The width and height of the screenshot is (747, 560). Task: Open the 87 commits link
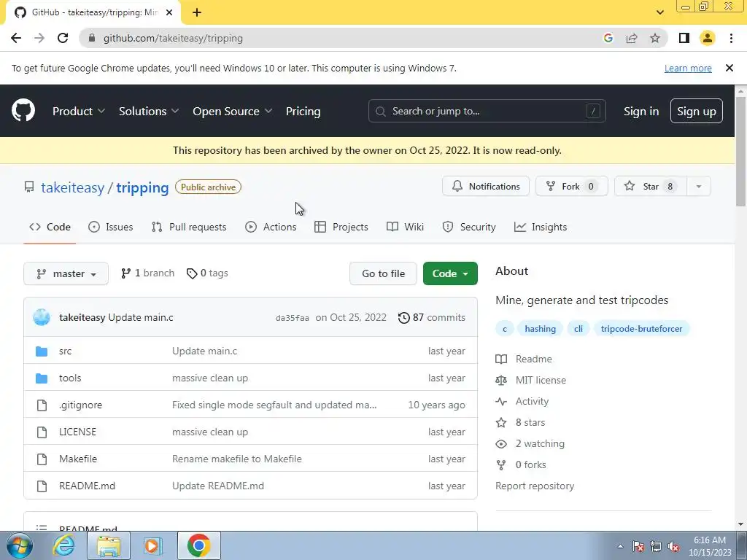[432, 318]
